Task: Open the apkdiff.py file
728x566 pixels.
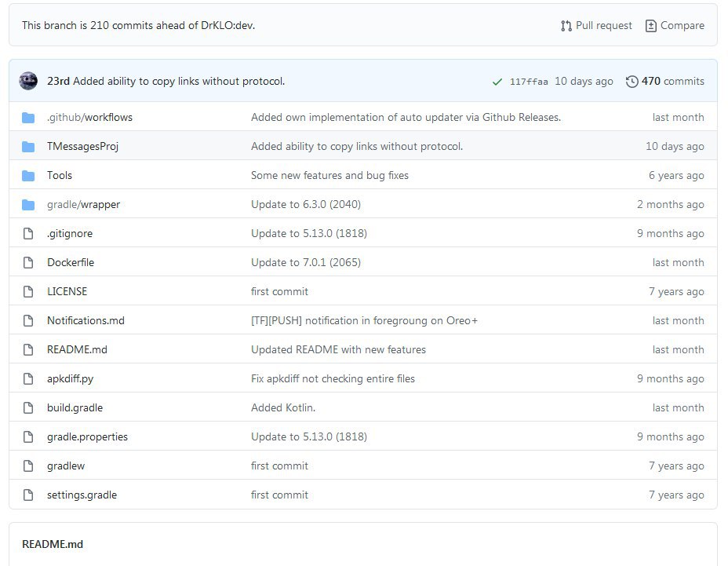Action: point(70,379)
